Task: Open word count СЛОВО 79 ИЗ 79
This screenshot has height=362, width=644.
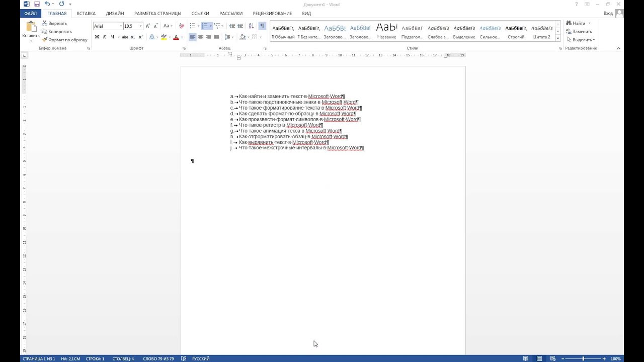Action: 158,358
